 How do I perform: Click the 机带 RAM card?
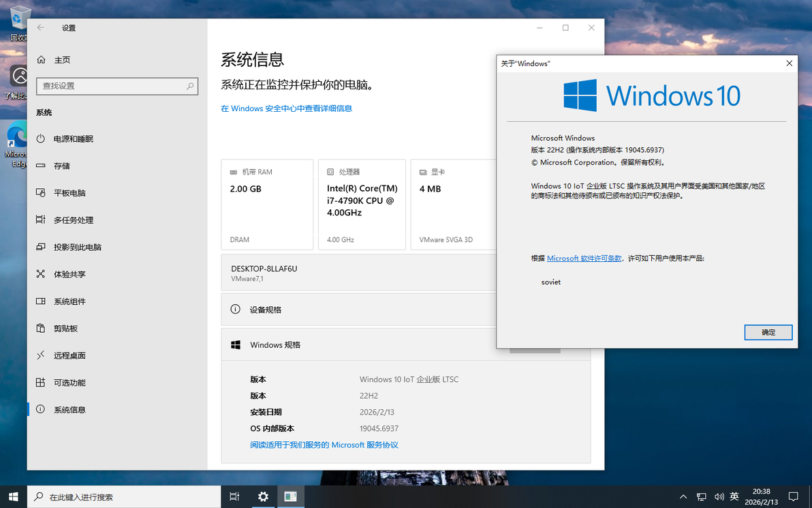point(267,205)
